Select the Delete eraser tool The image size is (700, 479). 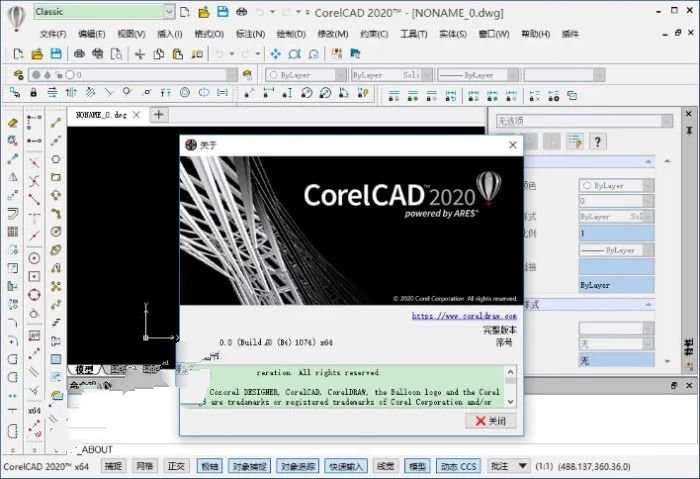(12, 123)
